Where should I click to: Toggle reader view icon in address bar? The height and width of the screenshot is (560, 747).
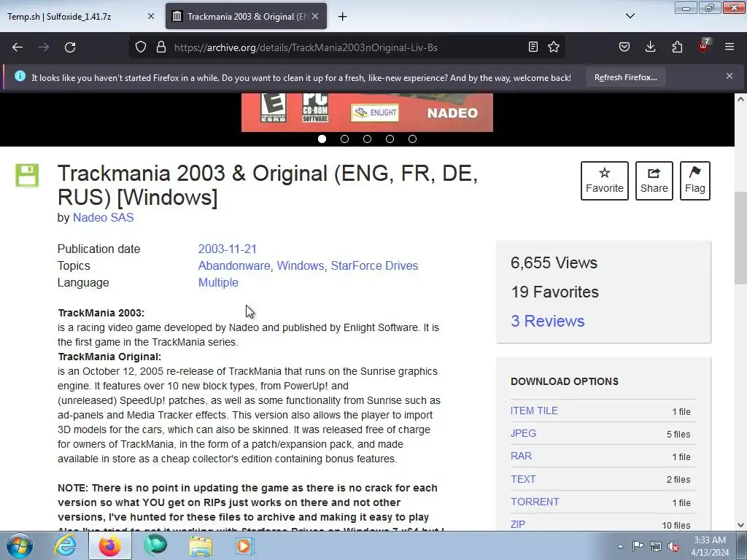click(533, 47)
